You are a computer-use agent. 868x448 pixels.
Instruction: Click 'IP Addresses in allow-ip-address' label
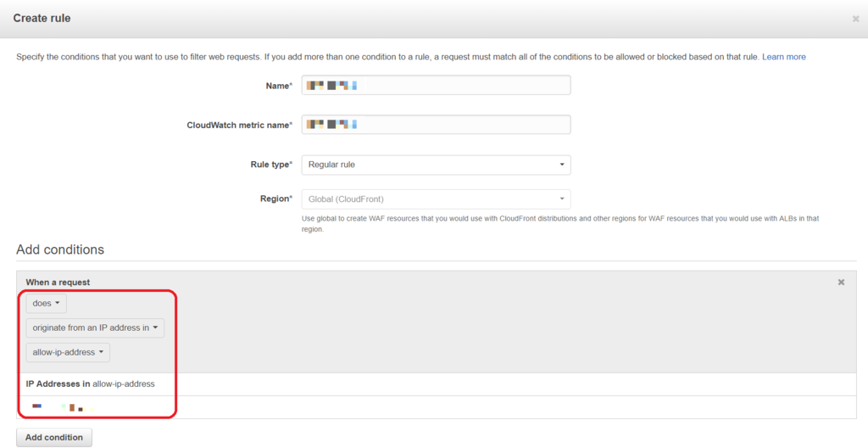point(90,384)
